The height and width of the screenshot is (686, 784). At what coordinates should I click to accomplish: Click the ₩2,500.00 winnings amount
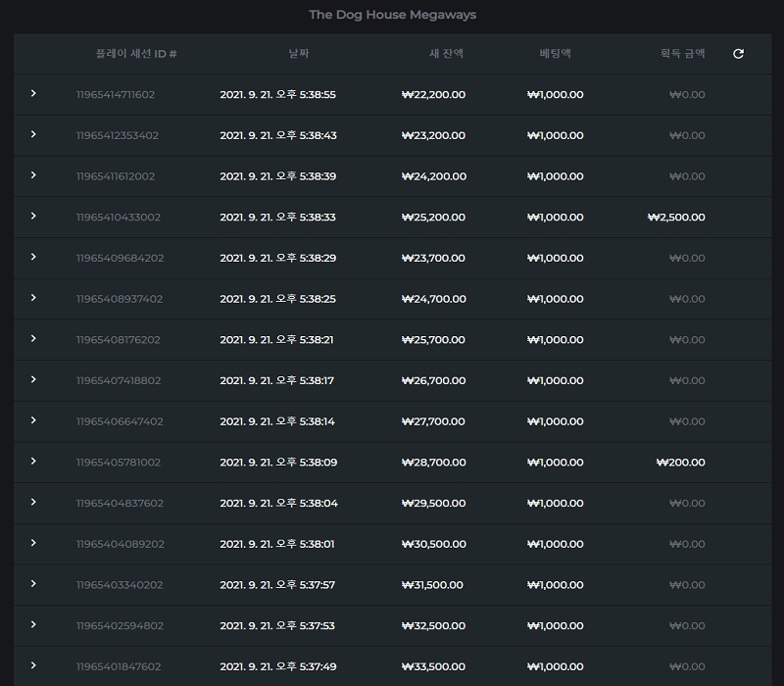point(676,218)
